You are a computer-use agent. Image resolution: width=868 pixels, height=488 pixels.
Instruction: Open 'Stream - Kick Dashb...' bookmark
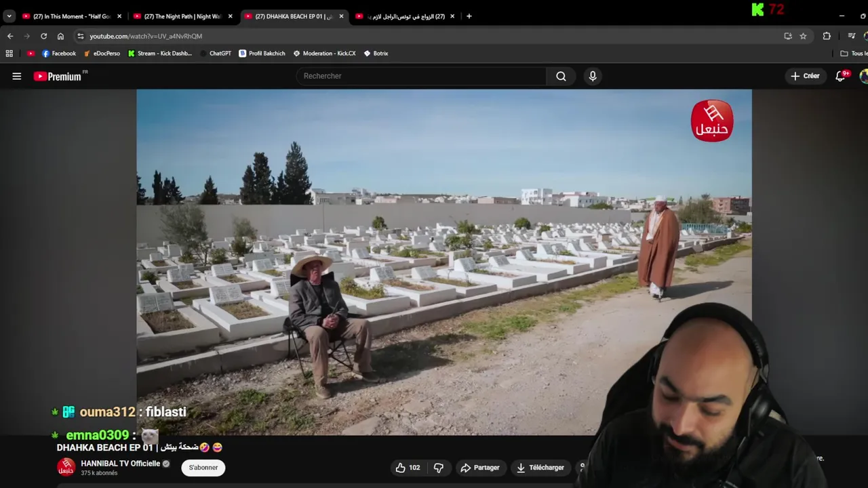[x=160, y=54]
